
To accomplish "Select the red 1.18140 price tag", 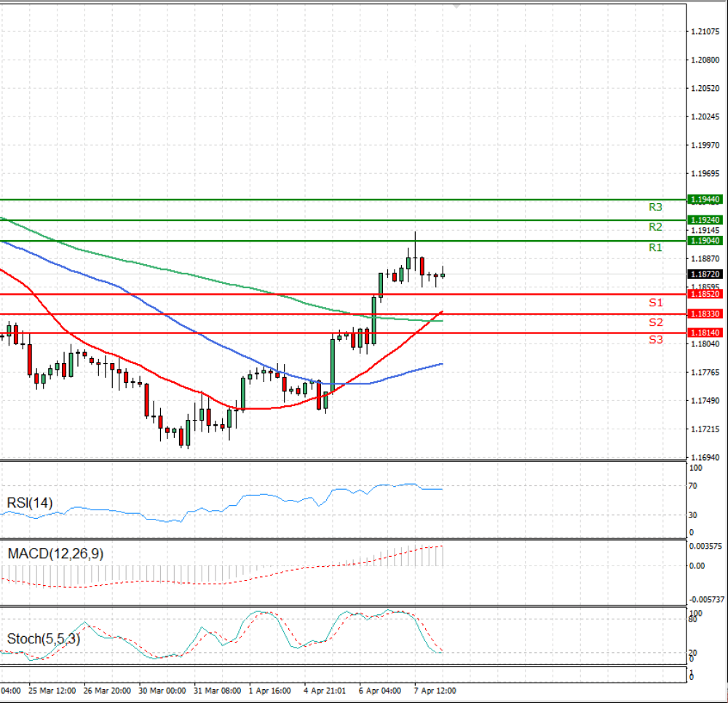I will pyautogui.click(x=705, y=333).
